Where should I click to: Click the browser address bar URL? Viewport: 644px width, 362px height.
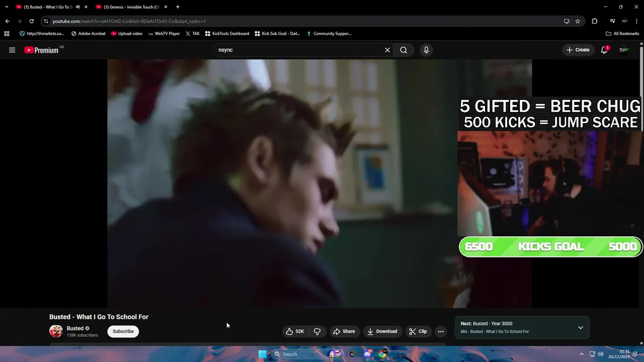pos(129,21)
